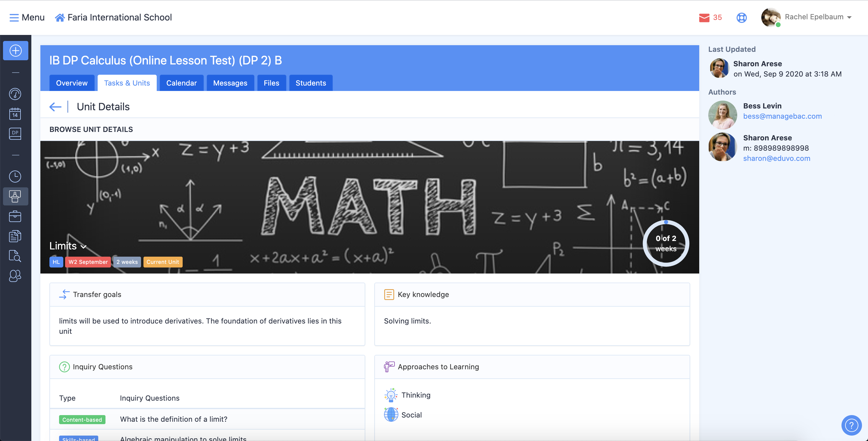Screen dimensions: 868x441
Task: Switch to the Calendar tab
Action: (181, 83)
